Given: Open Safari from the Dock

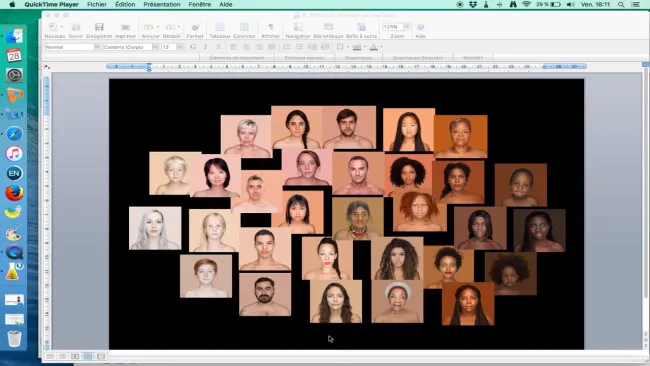Looking at the screenshot, I should coord(14,134).
